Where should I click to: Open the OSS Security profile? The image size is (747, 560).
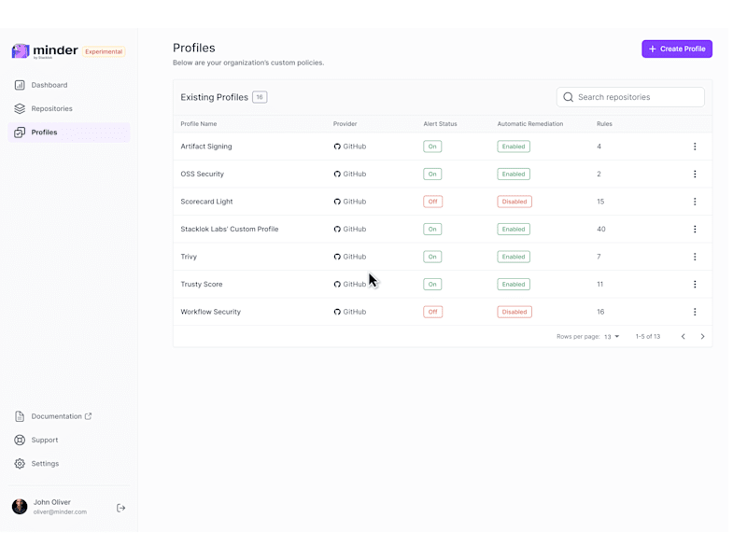202,175
